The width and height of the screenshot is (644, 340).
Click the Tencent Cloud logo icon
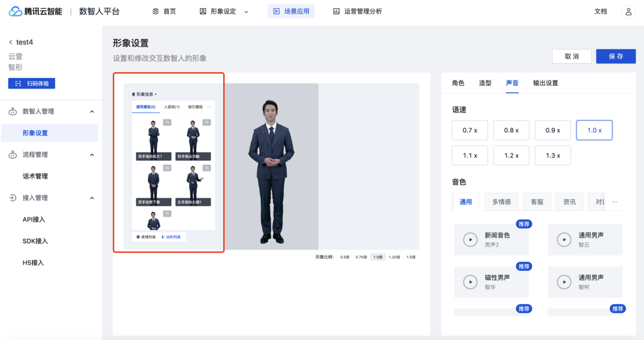[15, 11]
